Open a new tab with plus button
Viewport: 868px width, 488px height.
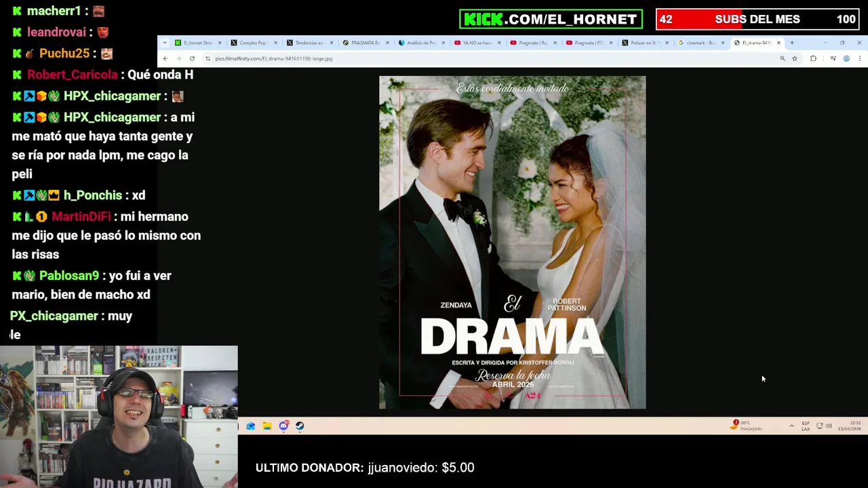click(791, 43)
